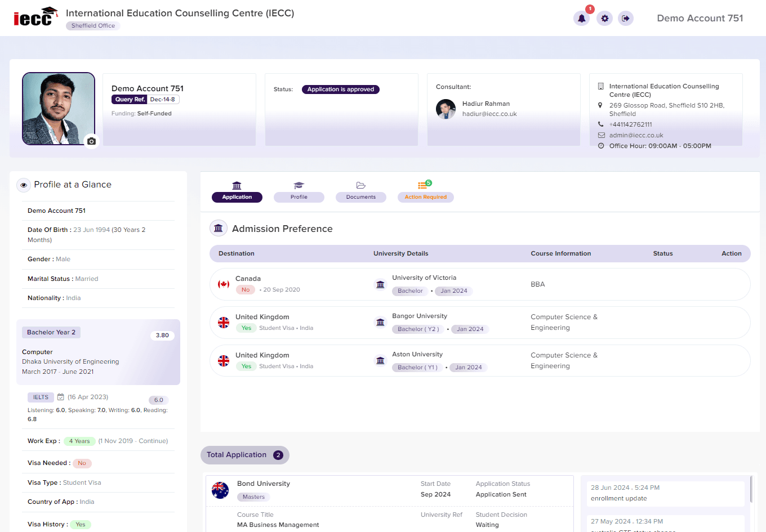Click the Canada flag icon
This screenshot has width=766, height=532.
[x=224, y=284]
